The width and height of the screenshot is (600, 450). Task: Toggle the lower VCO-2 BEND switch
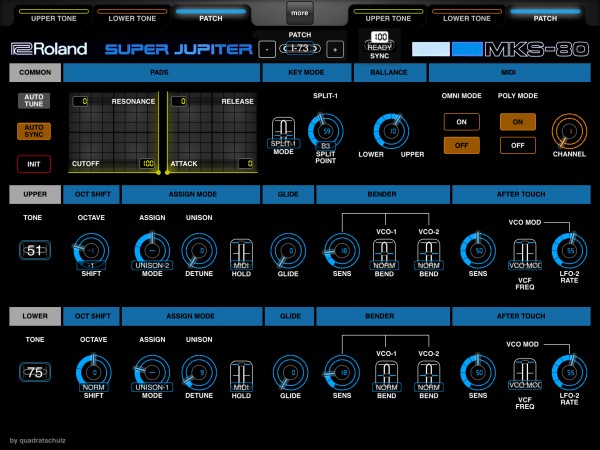pyautogui.click(x=429, y=376)
